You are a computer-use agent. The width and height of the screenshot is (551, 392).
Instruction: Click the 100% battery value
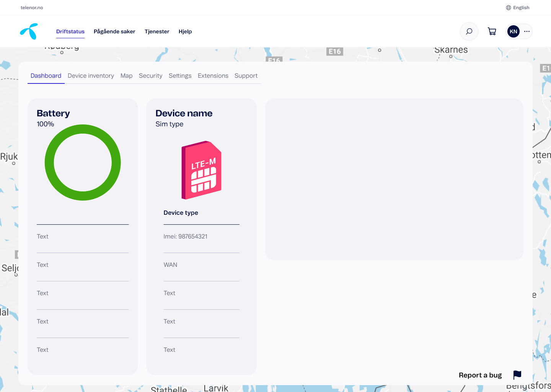coord(45,124)
